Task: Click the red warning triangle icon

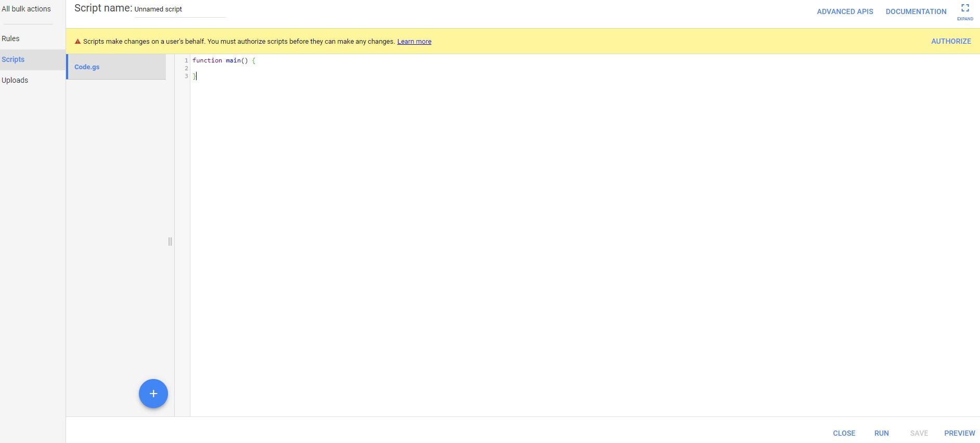Action: pos(78,42)
